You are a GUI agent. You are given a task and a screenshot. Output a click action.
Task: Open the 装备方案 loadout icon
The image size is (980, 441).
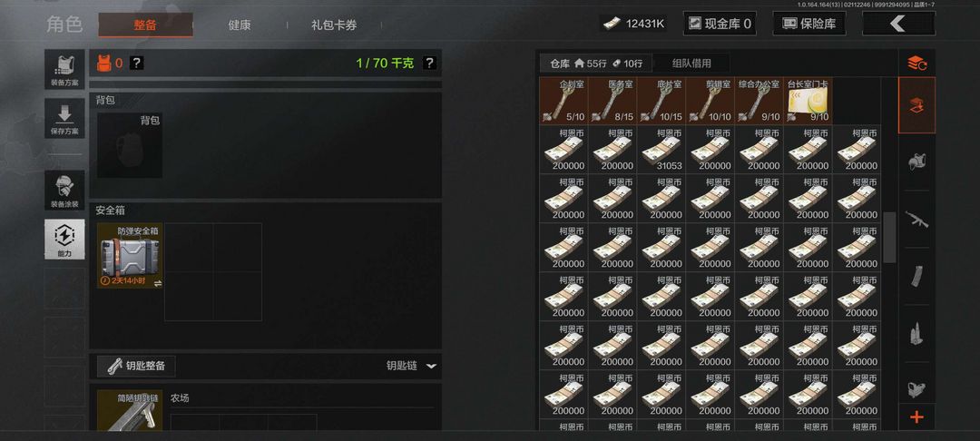64,69
